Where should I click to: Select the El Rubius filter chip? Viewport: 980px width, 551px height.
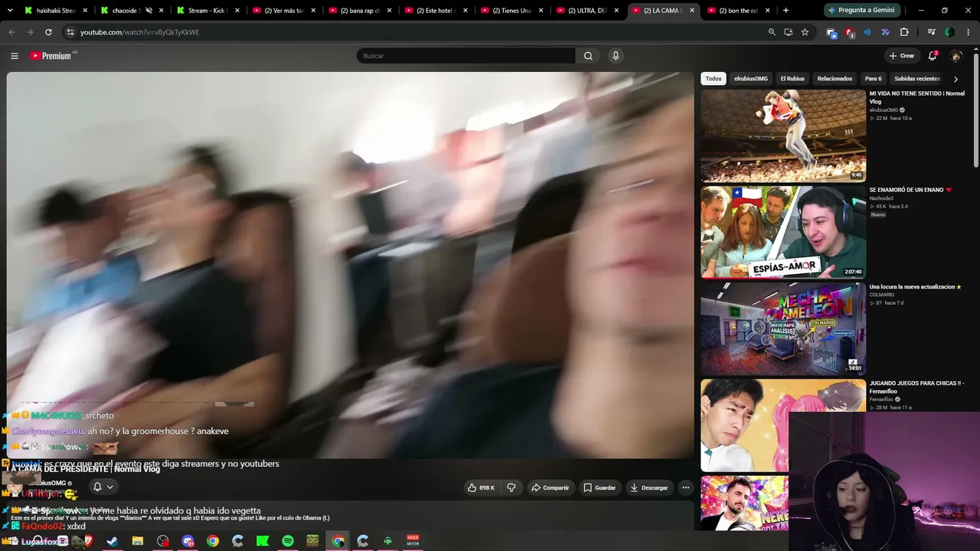point(792,79)
